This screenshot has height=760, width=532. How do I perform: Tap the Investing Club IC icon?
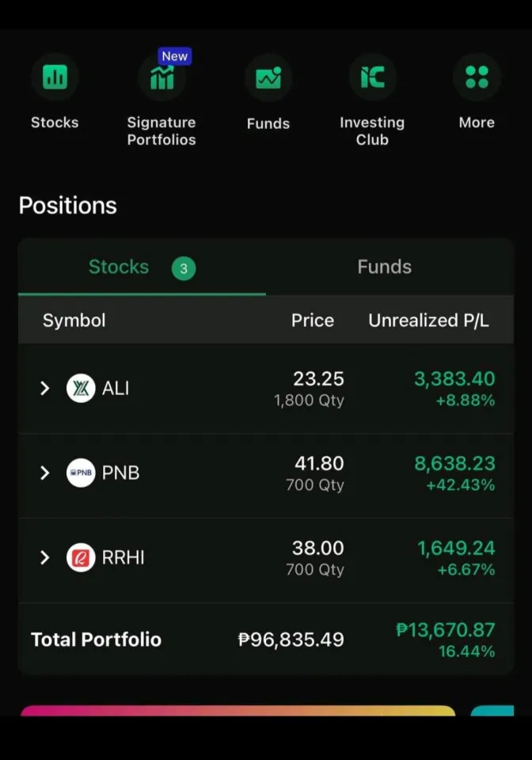point(372,78)
